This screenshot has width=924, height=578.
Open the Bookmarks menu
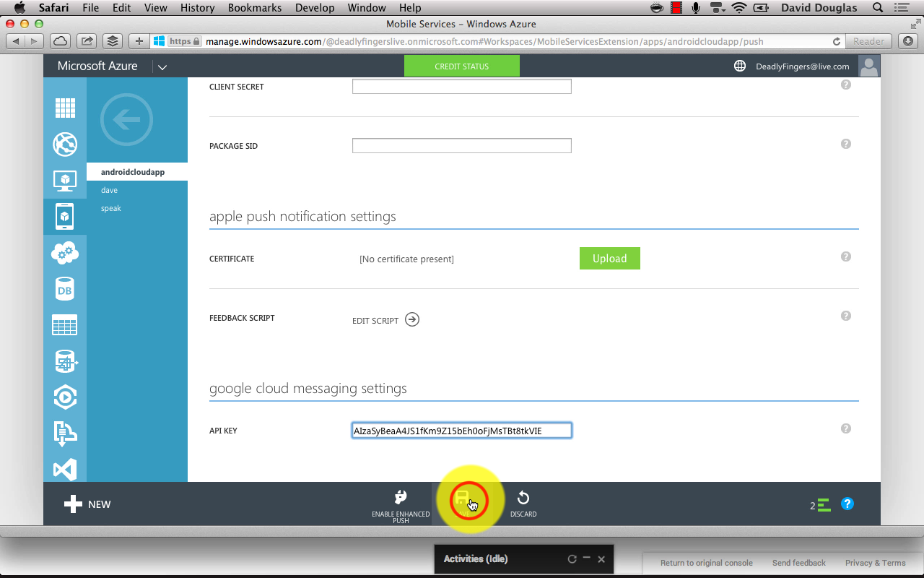[255, 8]
